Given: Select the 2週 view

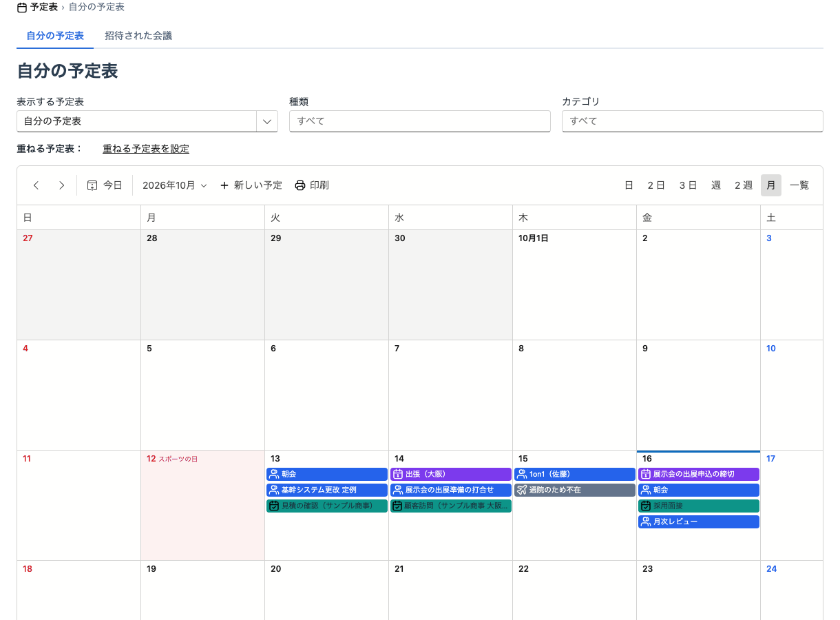Looking at the screenshot, I should [744, 185].
